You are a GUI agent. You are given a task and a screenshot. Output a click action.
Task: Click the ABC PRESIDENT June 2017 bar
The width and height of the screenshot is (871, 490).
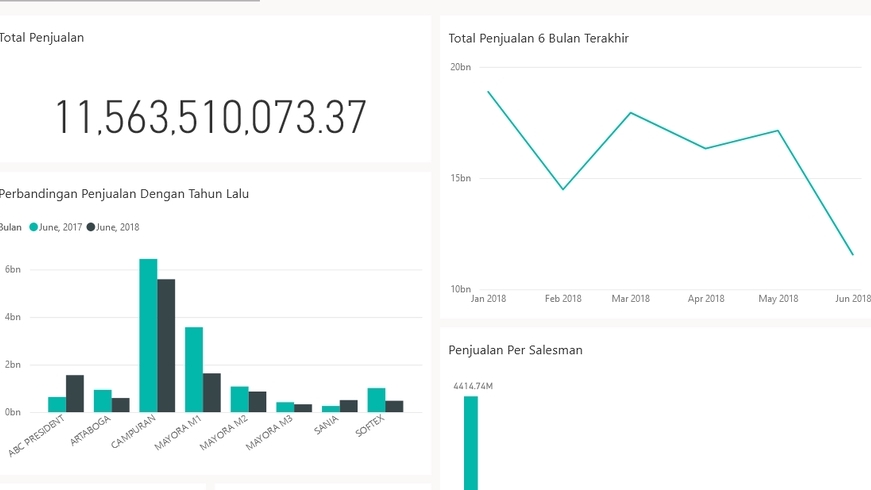[x=57, y=404]
